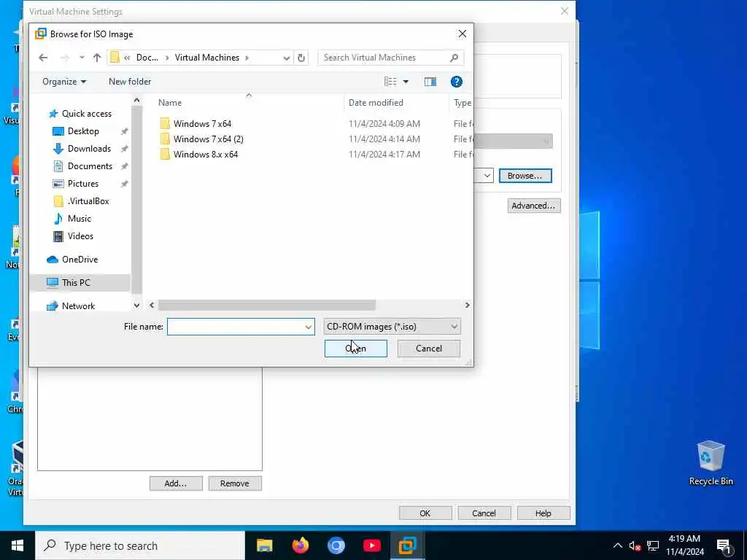Open the Organize menu
The height and width of the screenshot is (560, 747).
coord(64,82)
